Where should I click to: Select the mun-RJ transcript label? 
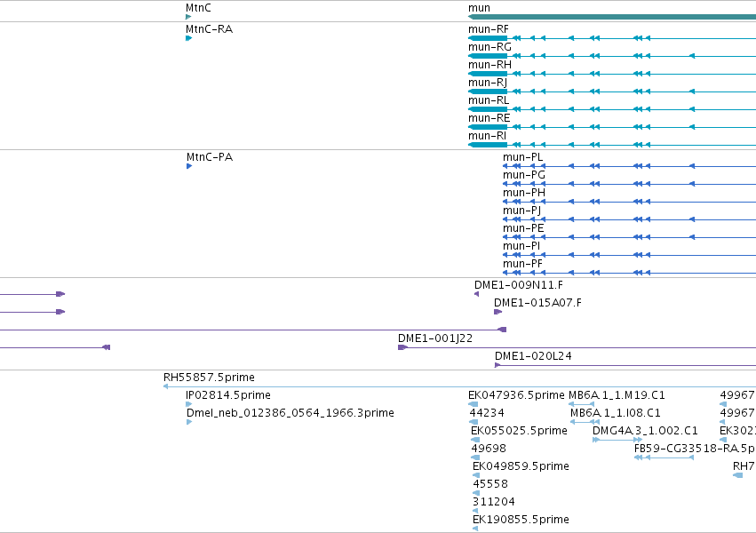(x=488, y=83)
